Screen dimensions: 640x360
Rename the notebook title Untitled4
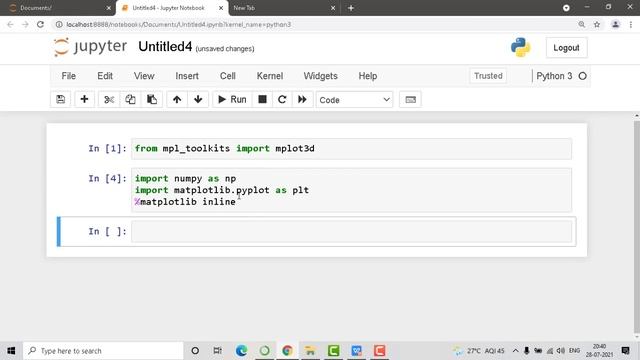tap(165, 47)
